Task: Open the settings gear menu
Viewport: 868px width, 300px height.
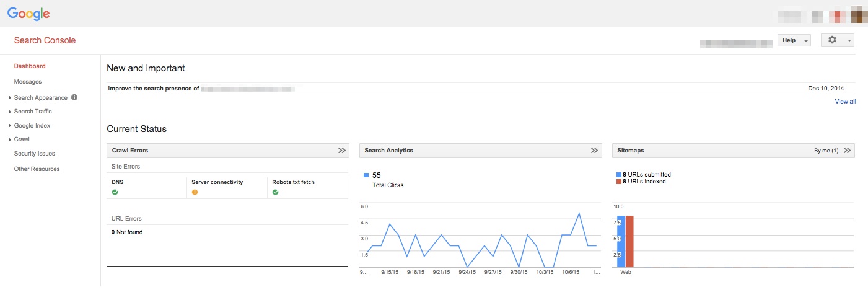Action: click(837, 40)
